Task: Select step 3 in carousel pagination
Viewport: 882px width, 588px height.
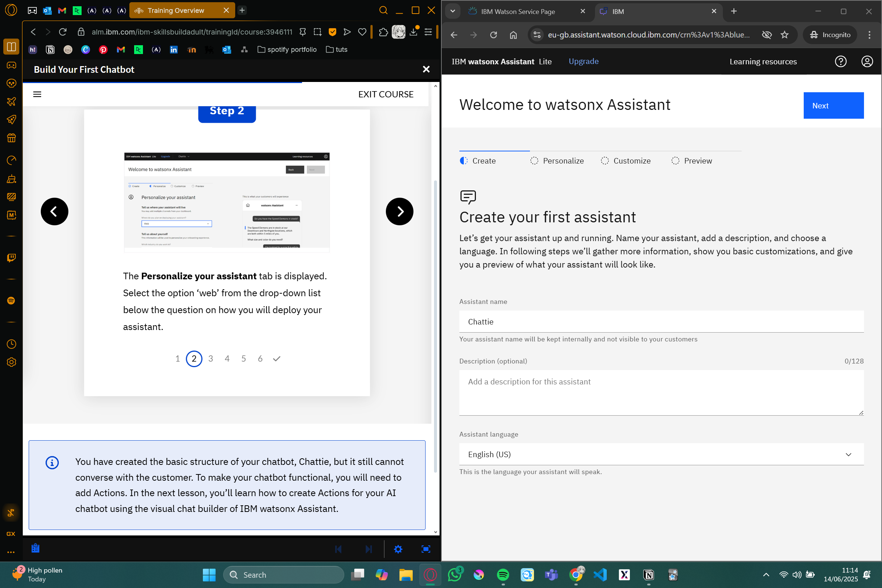Action: [x=210, y=359]
